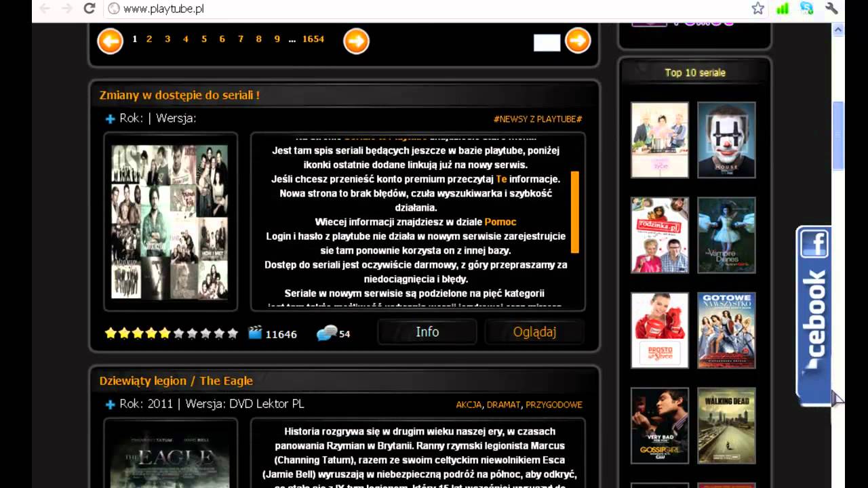The width and height of the screenshot is (868, 488).
Task: Click the #NEWSY Z PLAYTUBE# category link
Action: (538, 119)
